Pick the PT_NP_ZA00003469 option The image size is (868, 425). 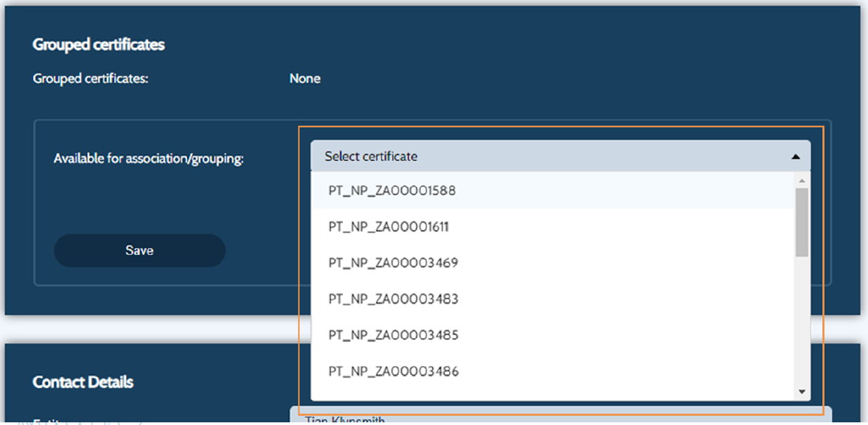[x=393, y=263]
